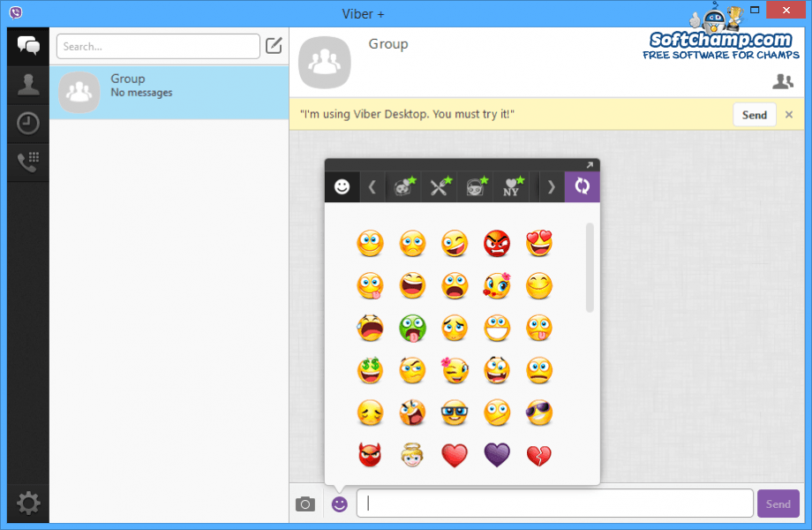Click the Search conversations field
This screenshot has width=812, height=530.
click(158, 46)
